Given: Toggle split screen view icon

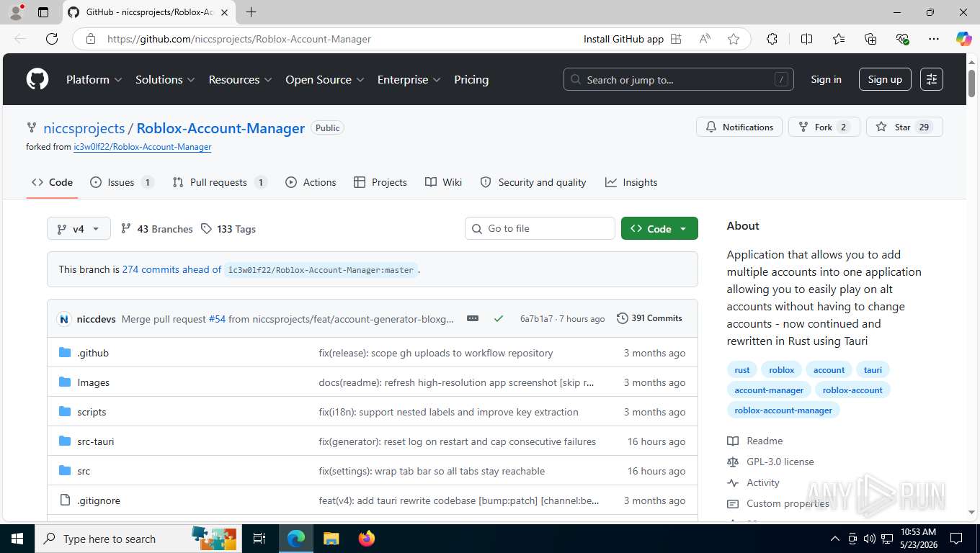Looking at the screenshot, I should click(x=806, y=39).
